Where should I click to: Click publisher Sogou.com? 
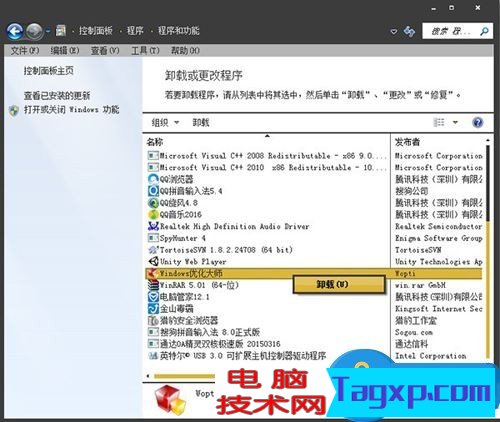[x=414, y=332]
